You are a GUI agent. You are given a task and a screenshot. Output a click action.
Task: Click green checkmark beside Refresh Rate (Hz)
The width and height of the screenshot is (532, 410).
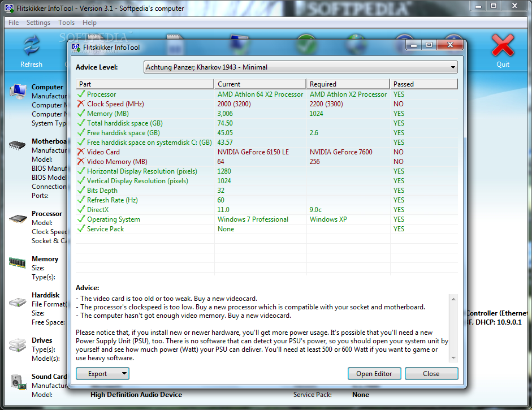tap(81, 200)
